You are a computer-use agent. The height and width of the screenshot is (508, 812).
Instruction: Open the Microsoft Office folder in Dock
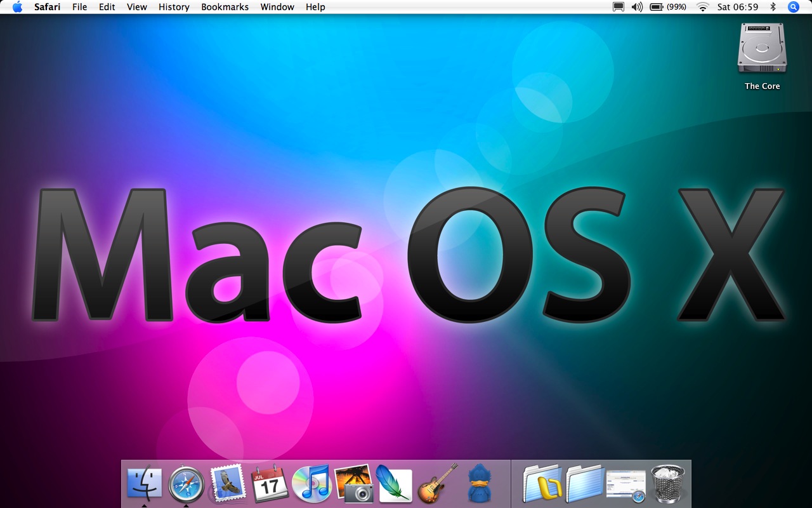pyautogui.click(x=542, y=484)
